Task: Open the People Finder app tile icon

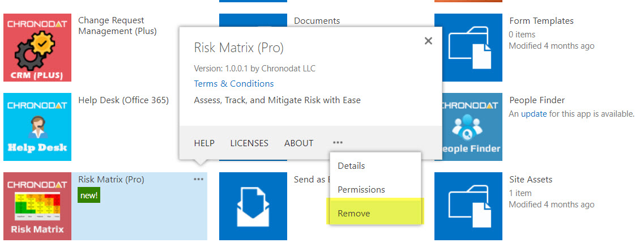Action: pyautogui.click(x=472, y=127)
